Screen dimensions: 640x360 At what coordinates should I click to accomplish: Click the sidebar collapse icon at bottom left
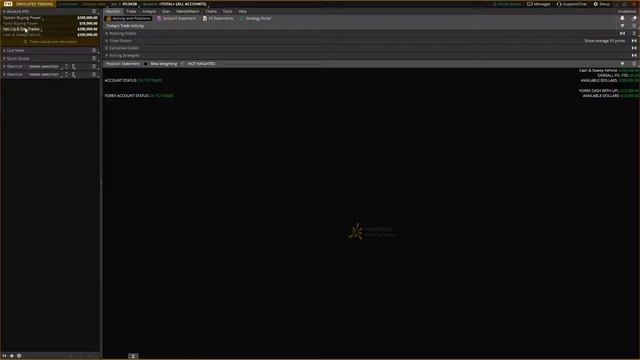[4, 356]
